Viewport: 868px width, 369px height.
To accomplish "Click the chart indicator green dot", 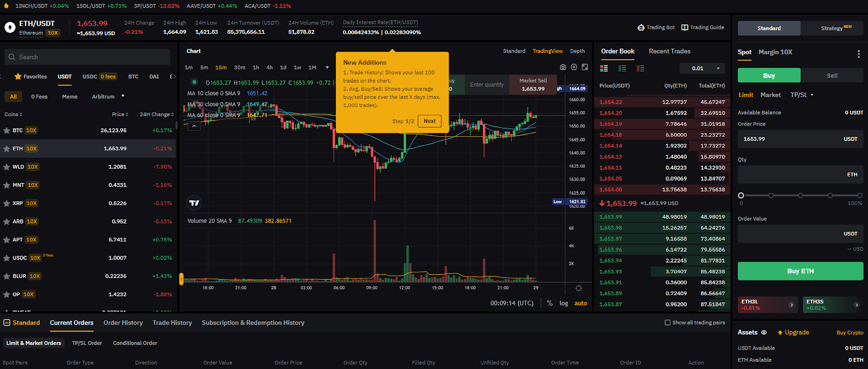I will [194, 82].
